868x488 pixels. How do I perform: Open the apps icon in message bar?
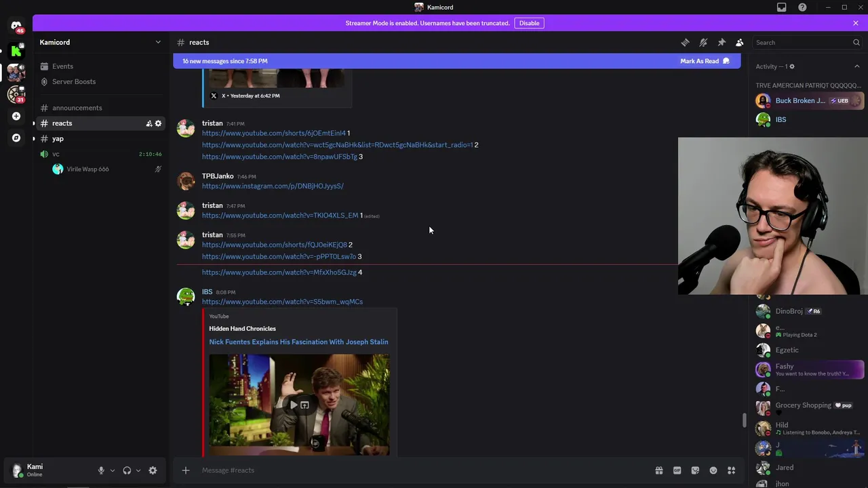coord(732,470)
